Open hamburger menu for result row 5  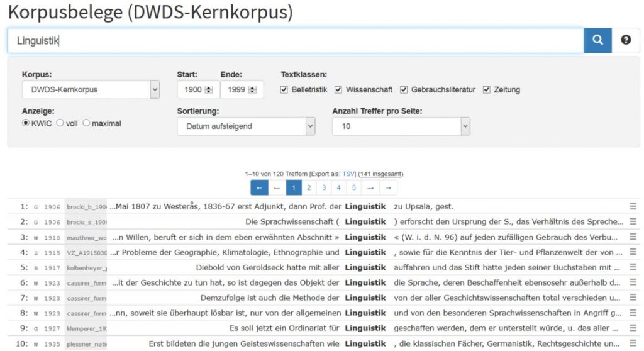[x=633, y=267]
